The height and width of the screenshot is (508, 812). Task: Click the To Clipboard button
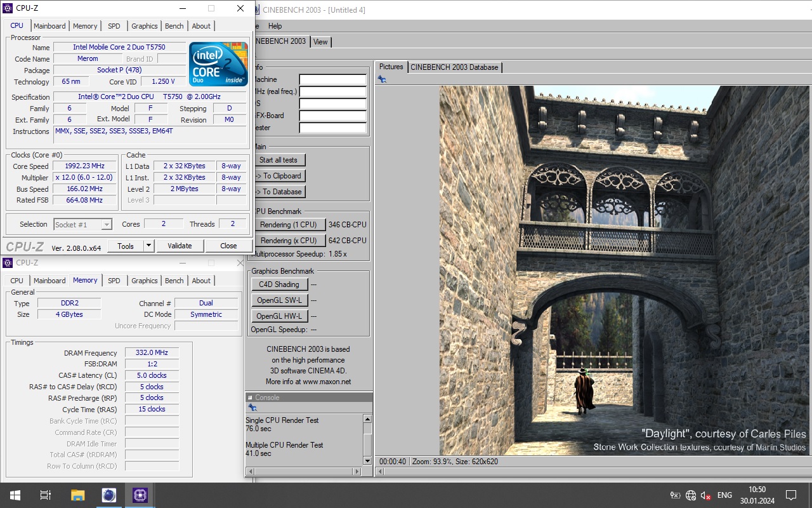pos(278,176)
